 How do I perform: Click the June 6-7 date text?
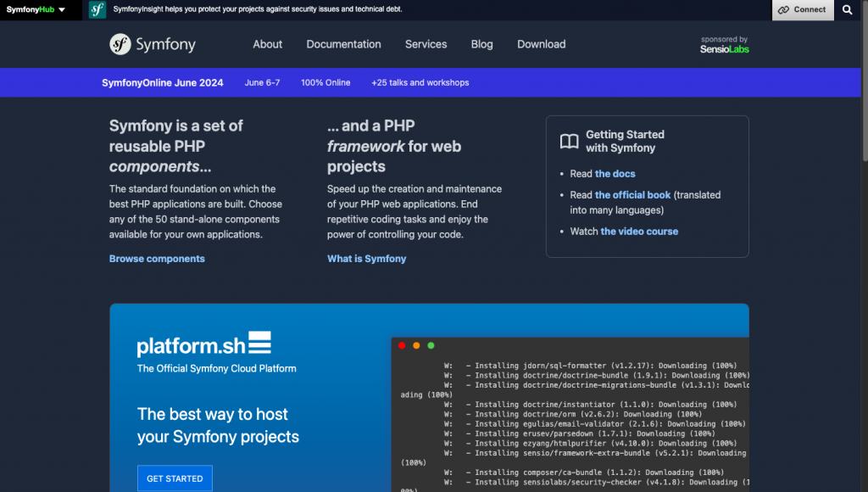point(263,82)
